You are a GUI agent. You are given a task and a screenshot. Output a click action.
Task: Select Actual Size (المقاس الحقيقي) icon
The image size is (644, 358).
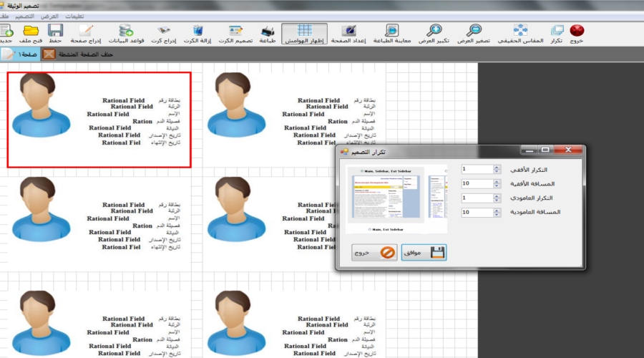(519, 30)
